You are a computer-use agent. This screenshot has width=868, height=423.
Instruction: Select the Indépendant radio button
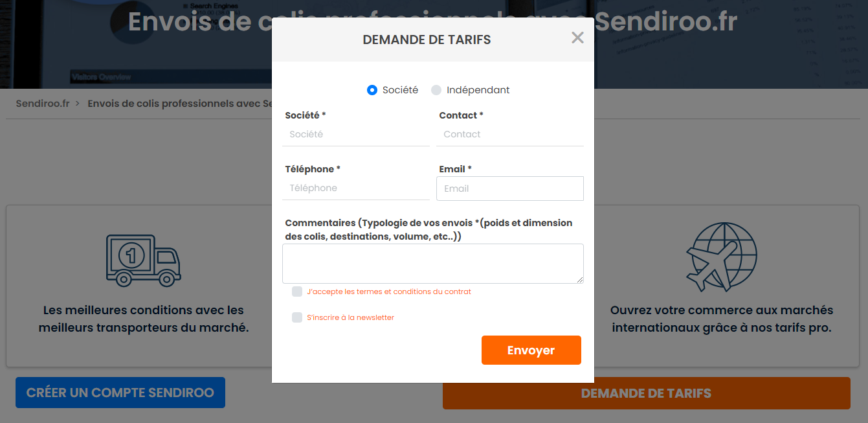click(x=436, y=90)
